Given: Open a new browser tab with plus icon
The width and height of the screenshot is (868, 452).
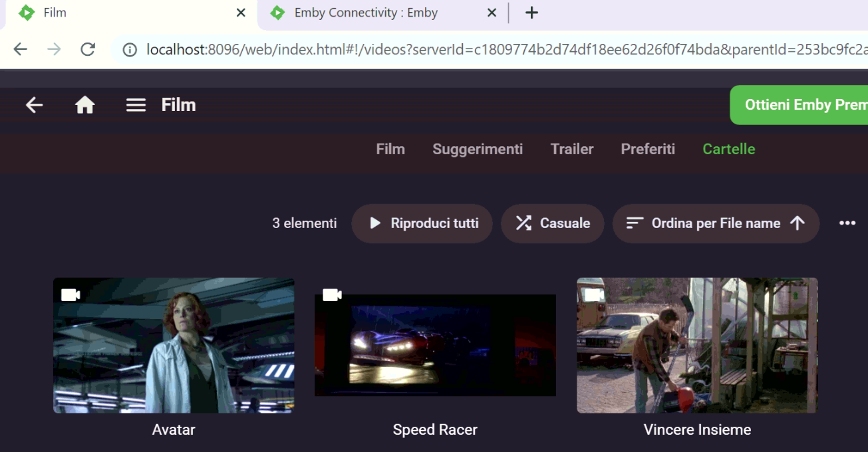Looking at the screenshot, I should 531,13.
